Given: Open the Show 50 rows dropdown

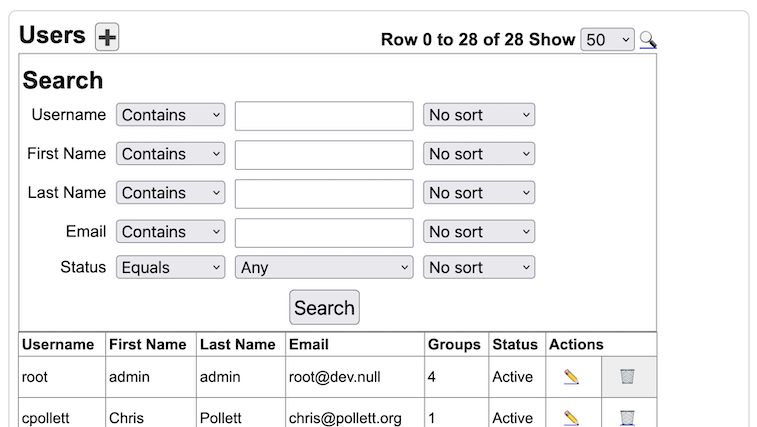Looking at the screenshot, I should (x=607, y=40).
